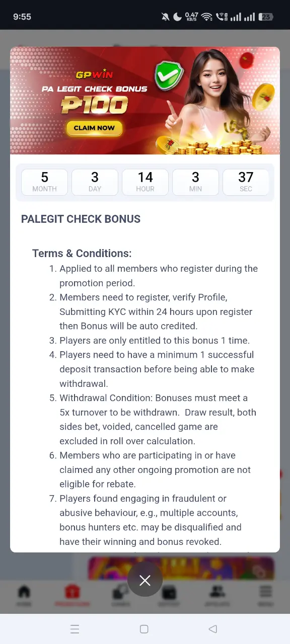This screenshot has width=290, height=644.
Task: Select the red Promotion gift icon
Action: tap(71, 596)
